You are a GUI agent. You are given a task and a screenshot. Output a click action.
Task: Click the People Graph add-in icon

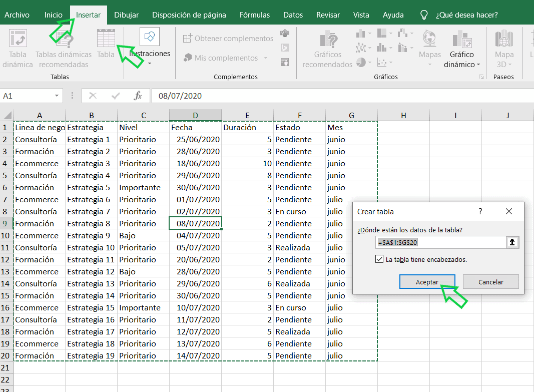click(x=285, y=62)
